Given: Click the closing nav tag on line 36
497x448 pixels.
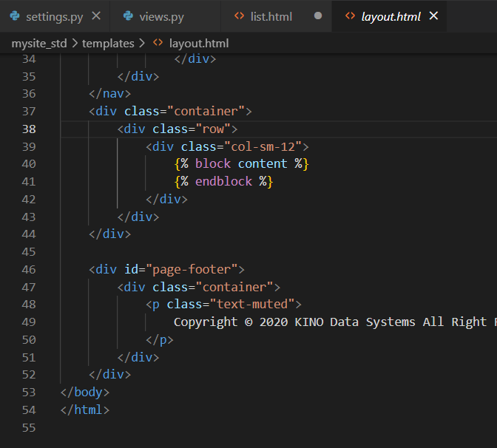Looking at the screenshot, I should coord(109,94).
